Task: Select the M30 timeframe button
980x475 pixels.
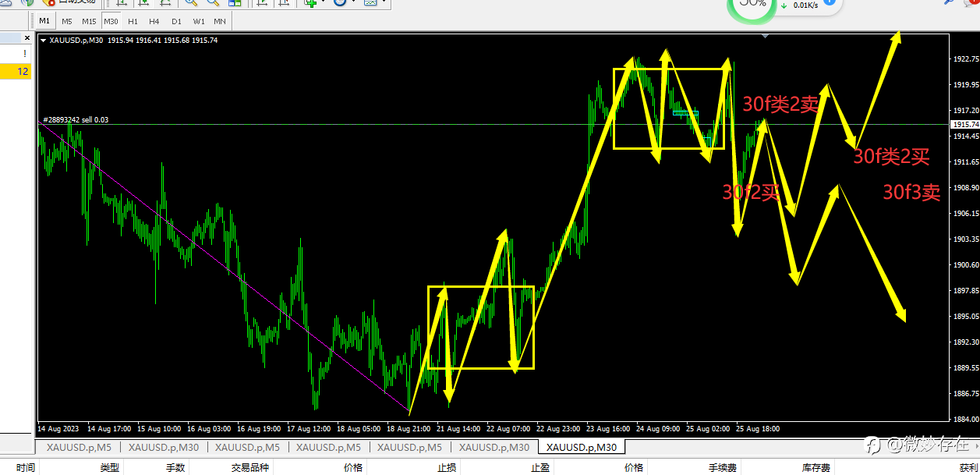Action: (111, 21)
